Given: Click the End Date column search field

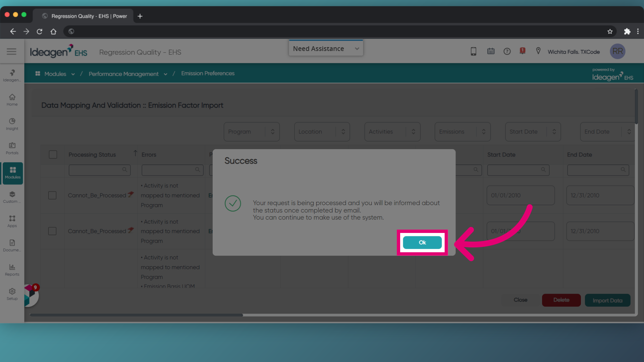Looking at the screenshot, I should pos(598,170).
